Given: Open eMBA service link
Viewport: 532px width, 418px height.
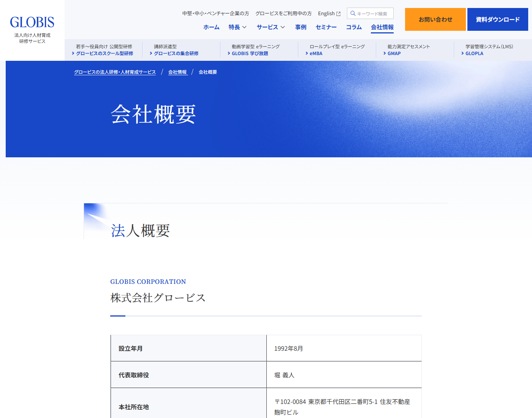Looking at the screenshot, I should click(316, 54).
